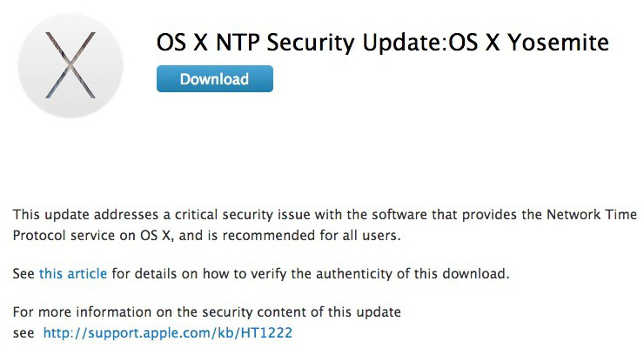Click the OS X Yosemite X logo
644x355 pixels.
coord(70,65)
